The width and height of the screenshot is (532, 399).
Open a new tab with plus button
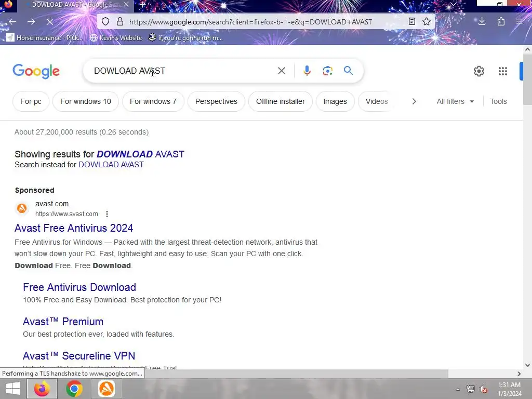(143, 5)
